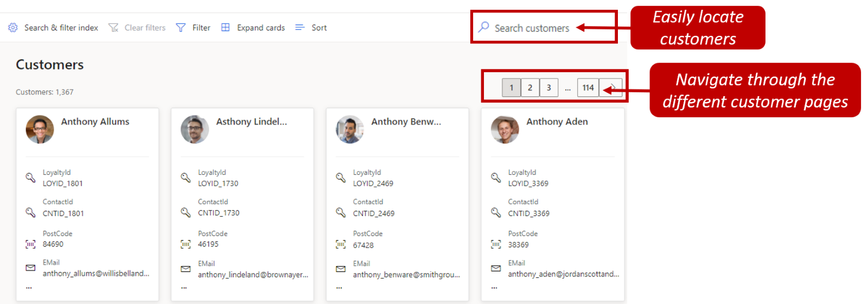Select the LoyaltyId key icon for LOYID_1730
The width and height of the screenshot is (868, 304).
[186, 178]
